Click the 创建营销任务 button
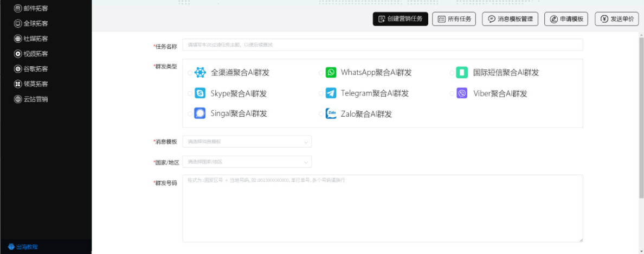This screenshot has height=254, width=644. pos(401,19)
